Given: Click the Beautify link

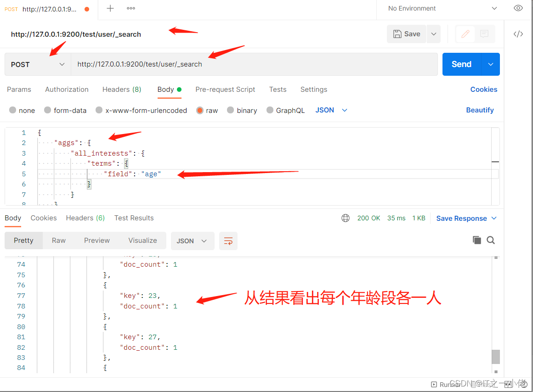Looking at the screenshot, I should pyautogui.click(x=480, y=110).
